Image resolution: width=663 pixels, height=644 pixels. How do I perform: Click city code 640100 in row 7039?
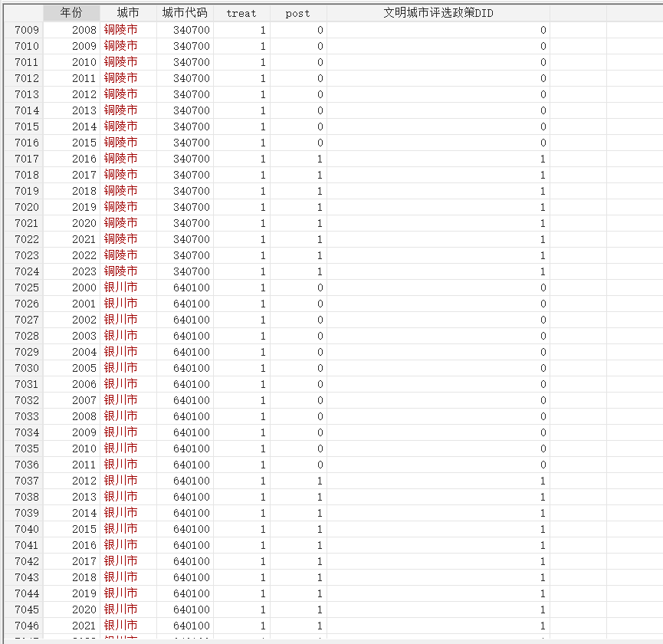coord(185,513)
